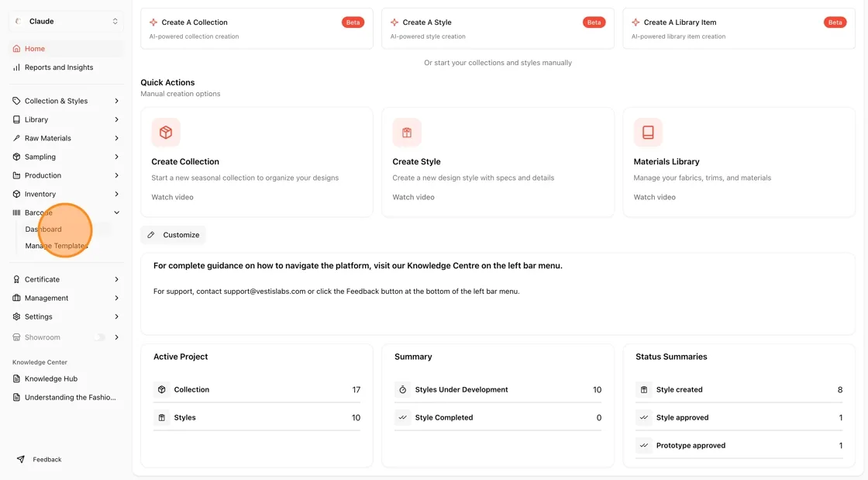Expand the Raw Materials chevron

pyautogui.click(x=117, y=138)
